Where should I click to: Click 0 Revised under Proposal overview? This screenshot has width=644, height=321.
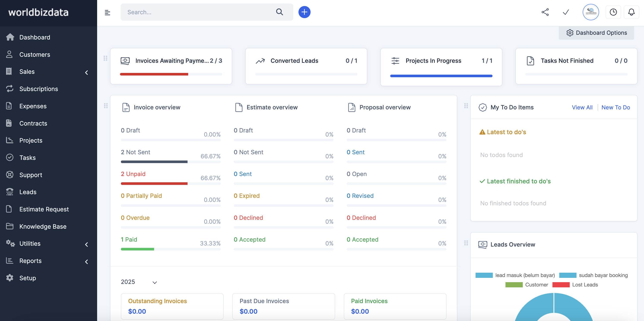click(x=360, y=196)
